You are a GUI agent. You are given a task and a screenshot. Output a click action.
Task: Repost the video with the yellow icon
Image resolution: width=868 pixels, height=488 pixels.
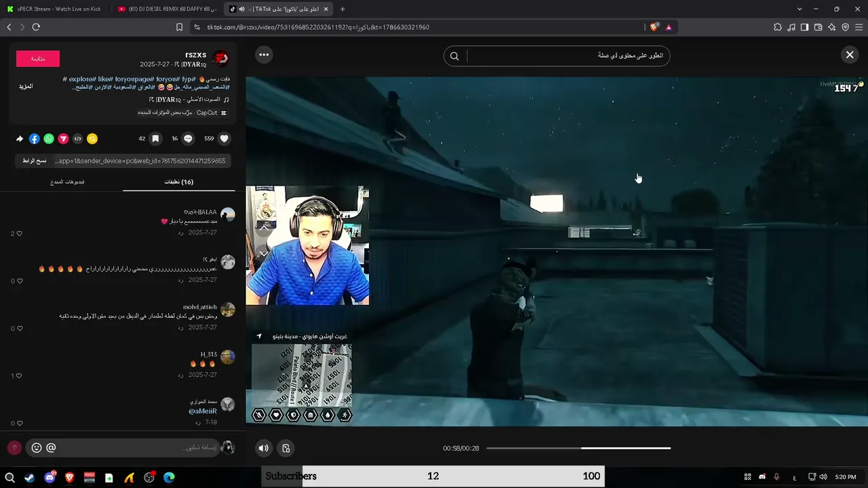[x=92, y=138]
